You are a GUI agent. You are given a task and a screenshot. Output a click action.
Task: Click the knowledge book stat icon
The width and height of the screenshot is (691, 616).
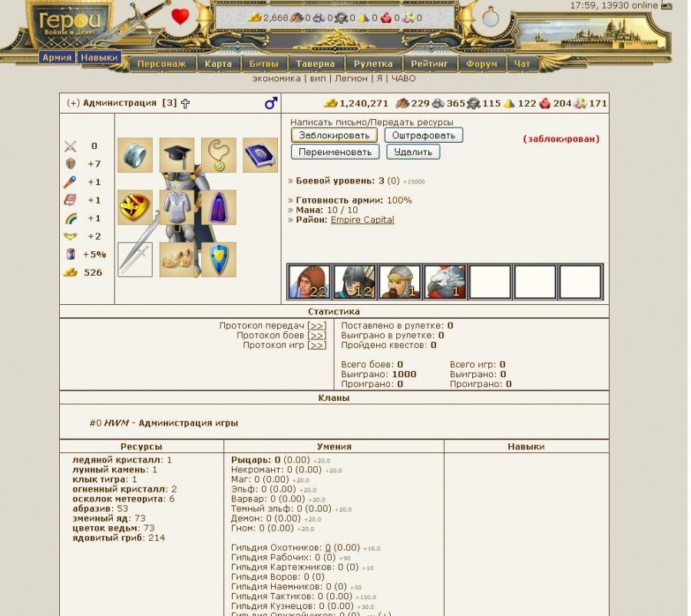point(70,200)
